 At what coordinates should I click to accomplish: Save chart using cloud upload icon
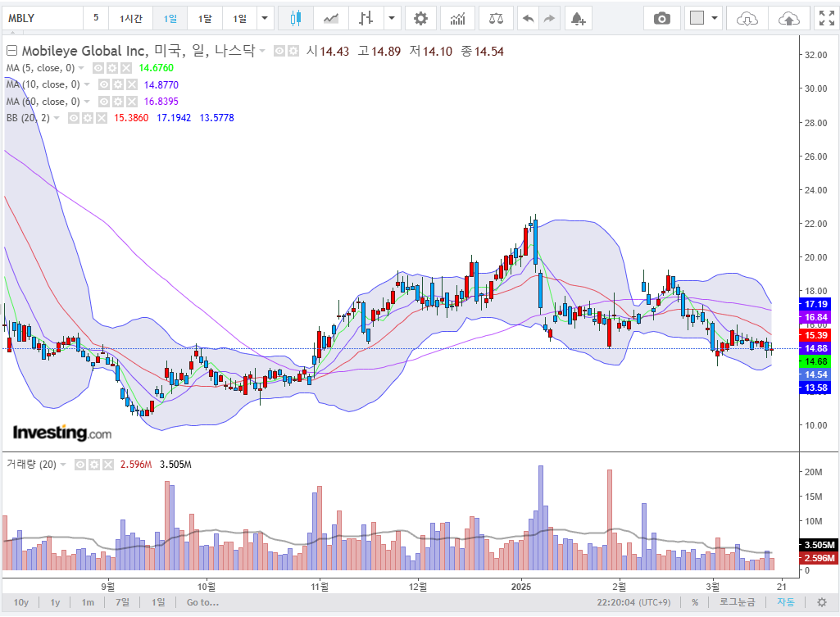pyautogui.click(x=788, y=19)
